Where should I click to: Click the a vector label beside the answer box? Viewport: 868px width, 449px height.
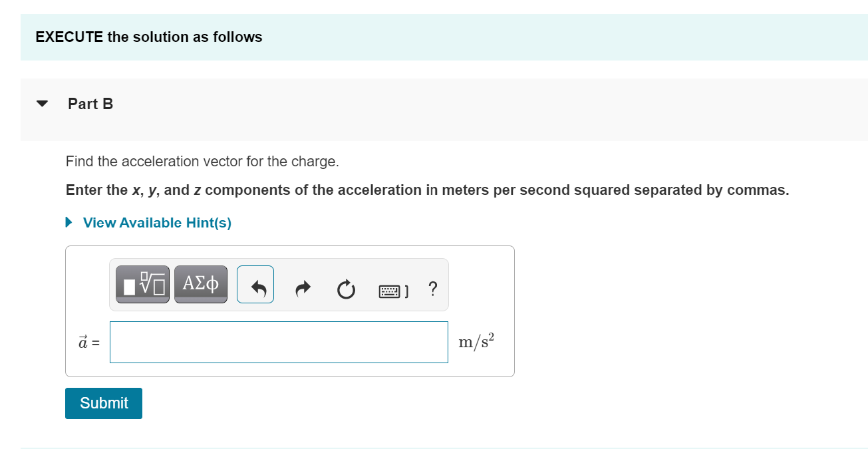tap(88, 341)
